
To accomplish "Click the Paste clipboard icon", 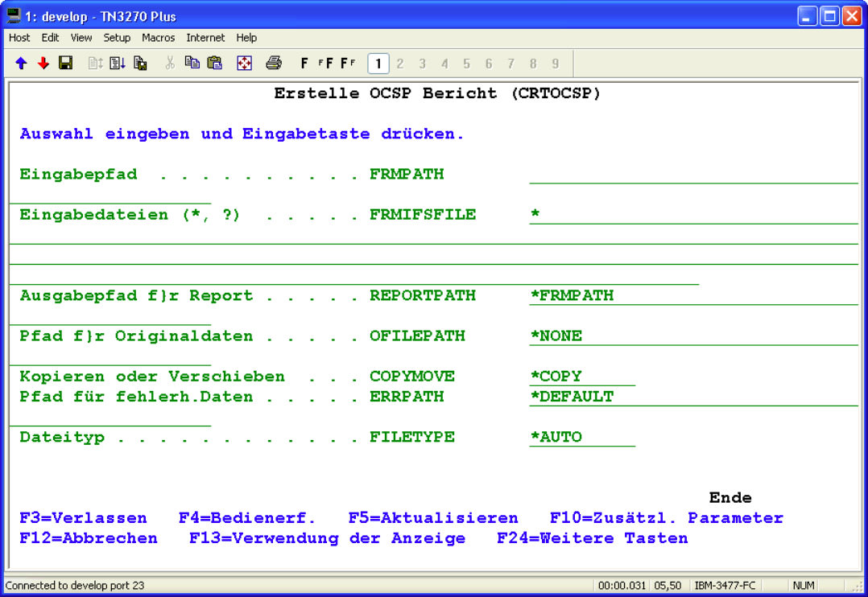I will [214, 64].
